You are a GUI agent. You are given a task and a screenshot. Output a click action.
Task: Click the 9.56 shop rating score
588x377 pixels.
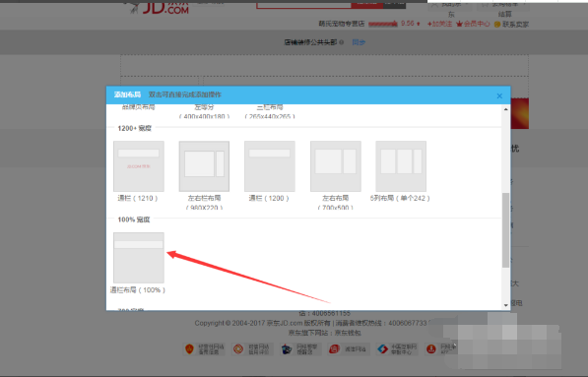407,24
